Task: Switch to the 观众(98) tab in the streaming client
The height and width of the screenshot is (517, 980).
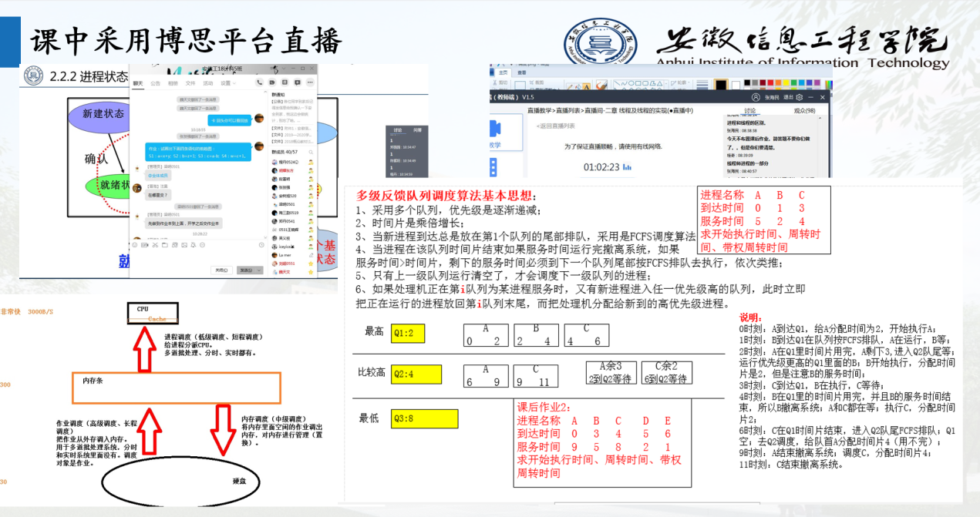Action: coord(805,110)
